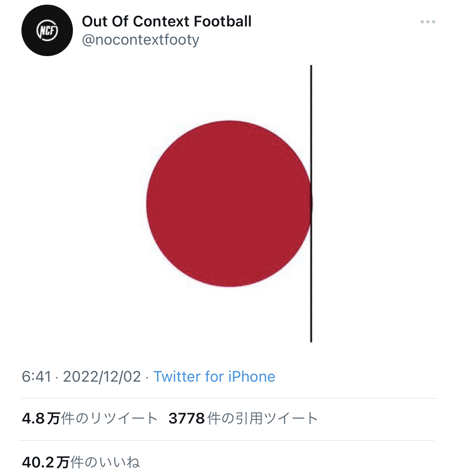This screenshot has height=476, width=459.
Task: Open the three-dot more options menu
Action: [x=428, y=22]
